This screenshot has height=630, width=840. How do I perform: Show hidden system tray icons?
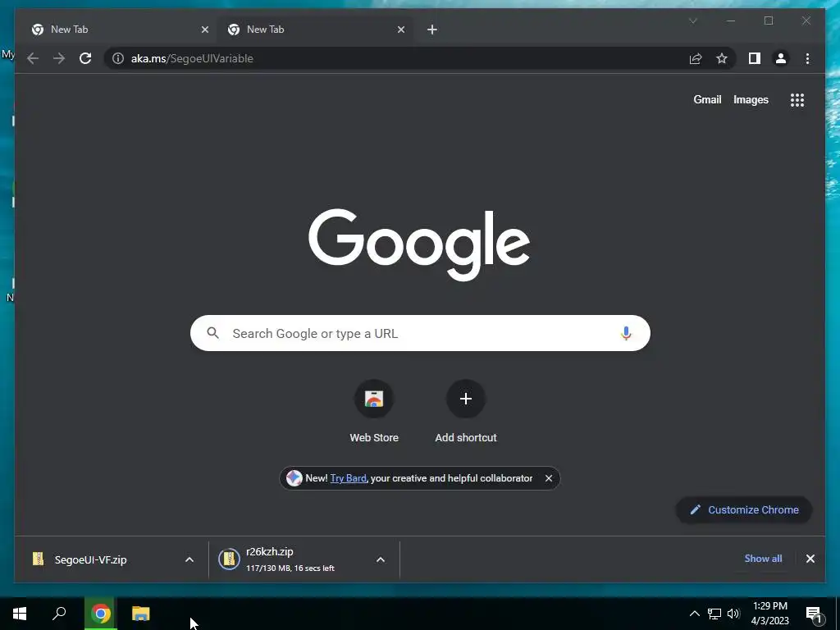[694, 614]
